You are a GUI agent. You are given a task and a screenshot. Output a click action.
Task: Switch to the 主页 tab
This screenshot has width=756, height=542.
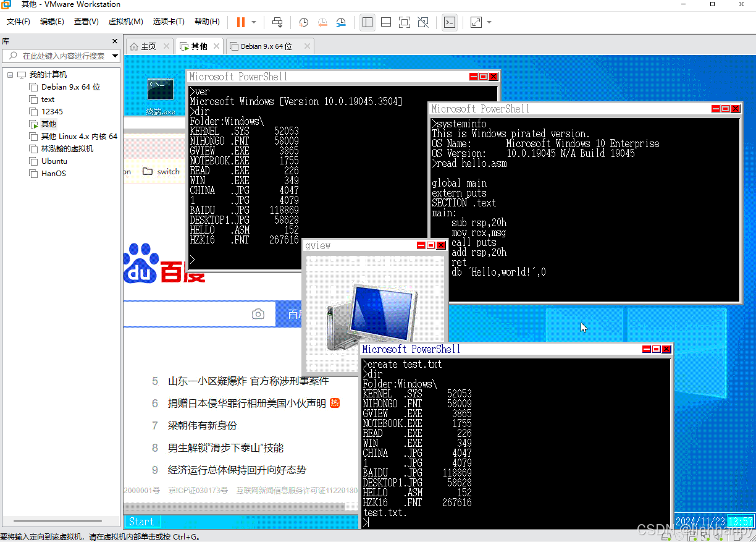[x=148, y=46]
